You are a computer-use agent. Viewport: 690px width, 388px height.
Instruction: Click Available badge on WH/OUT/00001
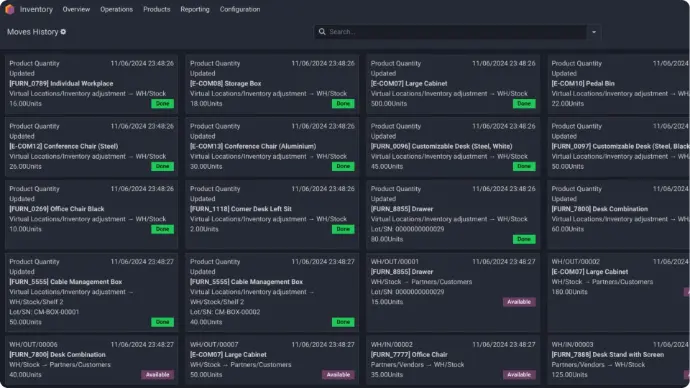pos(519,302)
